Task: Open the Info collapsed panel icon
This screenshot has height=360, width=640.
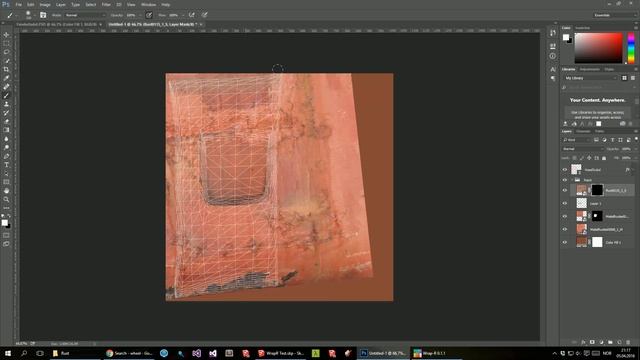Action: point(553,56)
